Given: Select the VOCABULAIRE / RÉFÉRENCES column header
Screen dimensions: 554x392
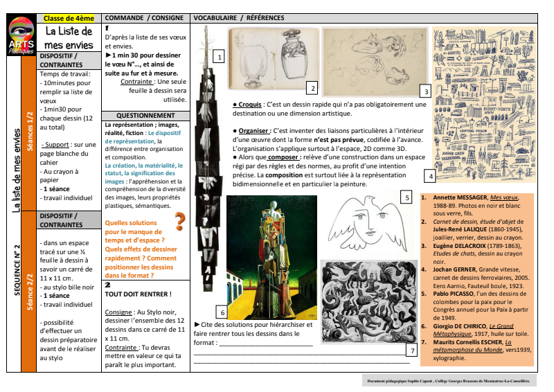Looking at the screenshot, I should click(x=239, y=17).
